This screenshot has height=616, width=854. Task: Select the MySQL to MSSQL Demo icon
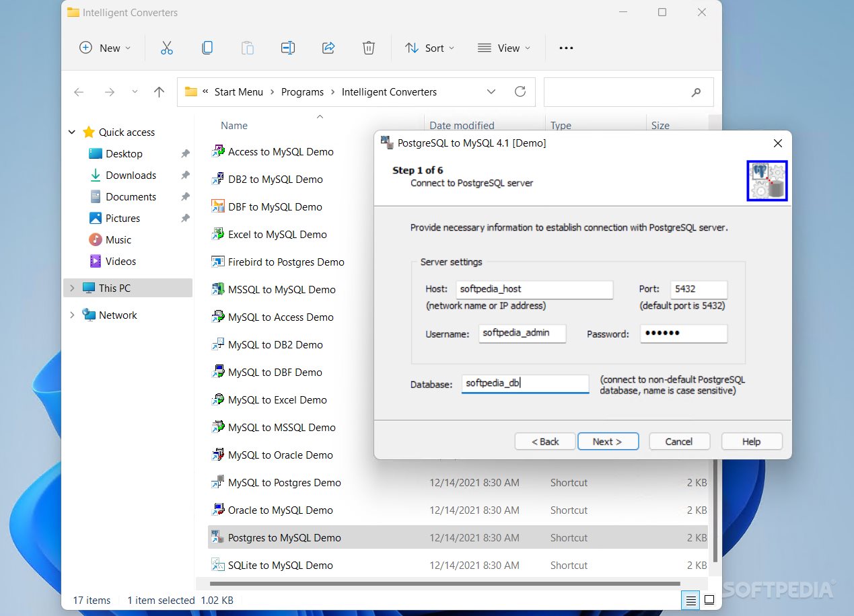[x=218, y=427]
